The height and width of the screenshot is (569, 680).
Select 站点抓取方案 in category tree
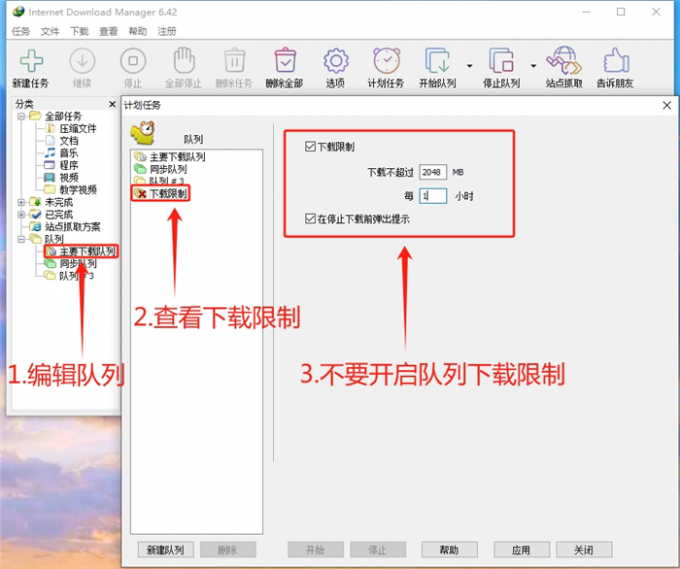click(72, 226)
